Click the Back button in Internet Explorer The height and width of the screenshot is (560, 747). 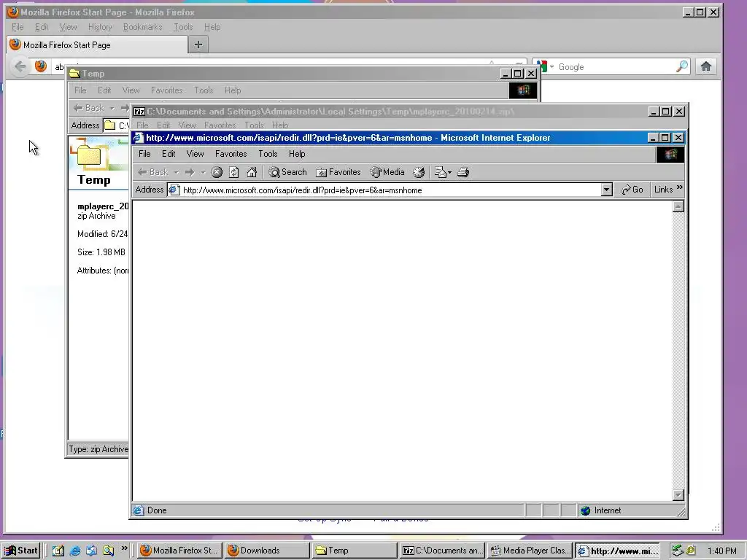click(x=153, y=172)
